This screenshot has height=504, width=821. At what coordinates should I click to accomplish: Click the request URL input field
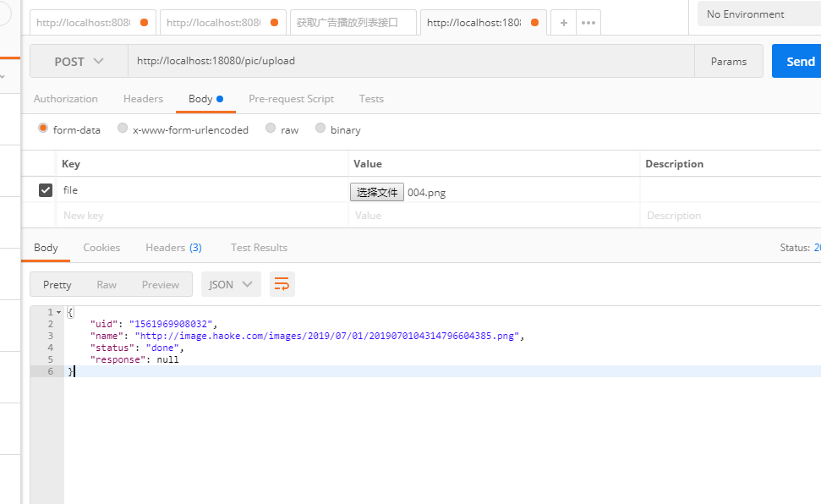point(411,61)
